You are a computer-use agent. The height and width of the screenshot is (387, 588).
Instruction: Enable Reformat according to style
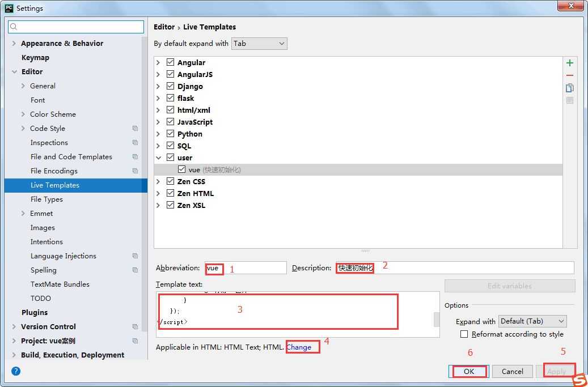tap(464, 334)
